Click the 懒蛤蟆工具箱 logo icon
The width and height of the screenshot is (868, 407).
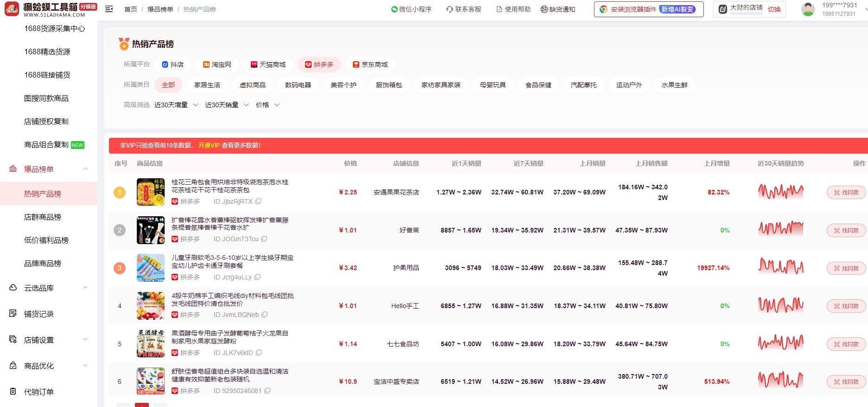(12, 9)
